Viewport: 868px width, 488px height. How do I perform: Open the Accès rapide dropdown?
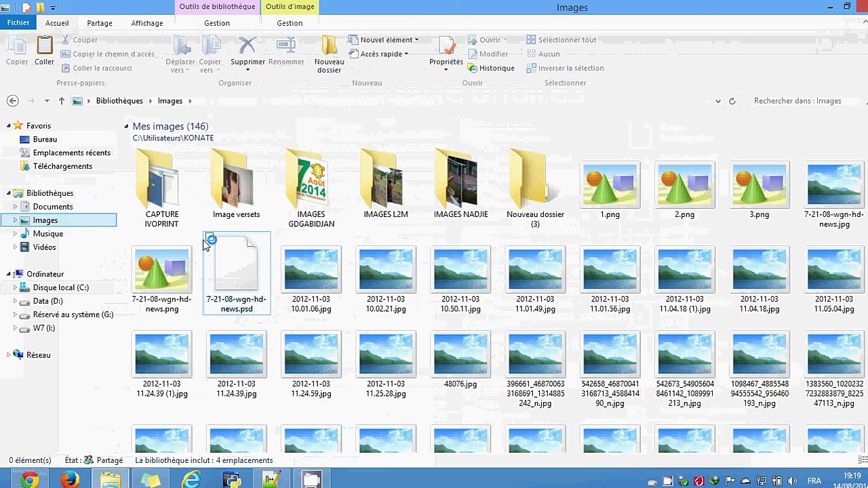[x=378, y=54]
